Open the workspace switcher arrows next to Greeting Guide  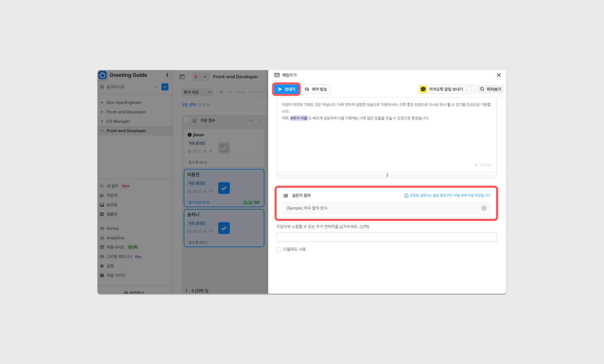tap(167, 75)
